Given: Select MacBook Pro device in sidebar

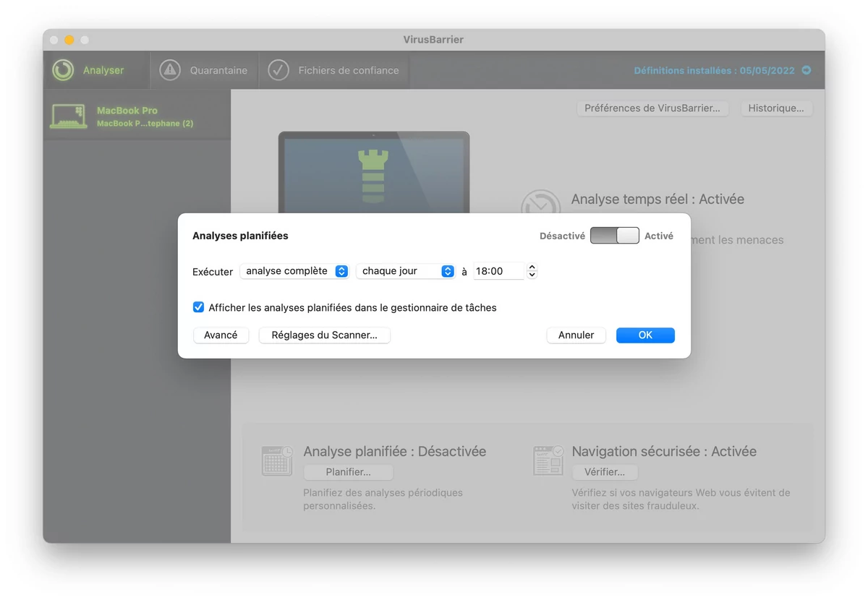Looking at the screenshot, I should pyautogui.click(x=137, y=116).
